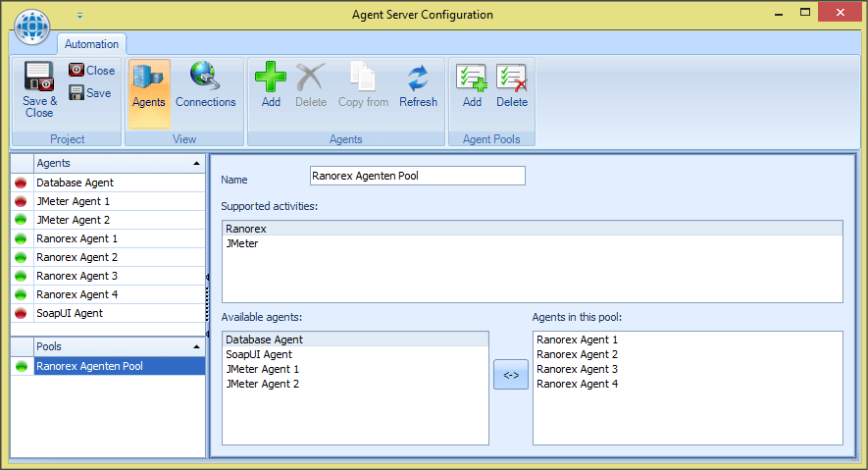Viewport: 868px width, 470px height.
Task: Click the Delete agent icon
Action: (311, 77)
